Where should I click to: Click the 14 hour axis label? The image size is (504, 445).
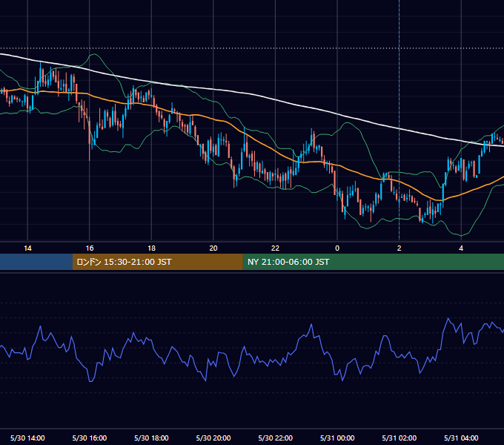tap(27, 248)
